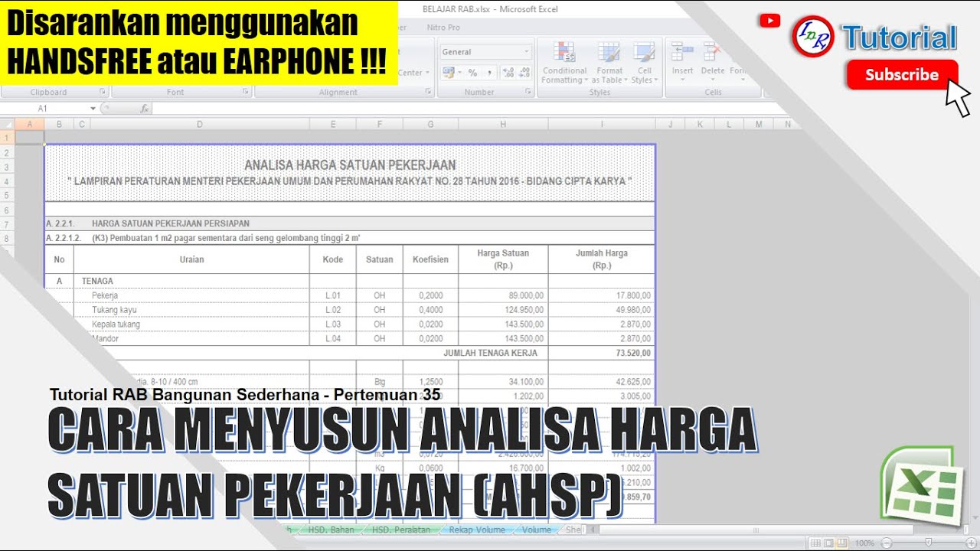The height and width of the screenshot is (551, 980).
Task: Open Conditional Formatting in Styles group
Action: (x=564, y=63)
